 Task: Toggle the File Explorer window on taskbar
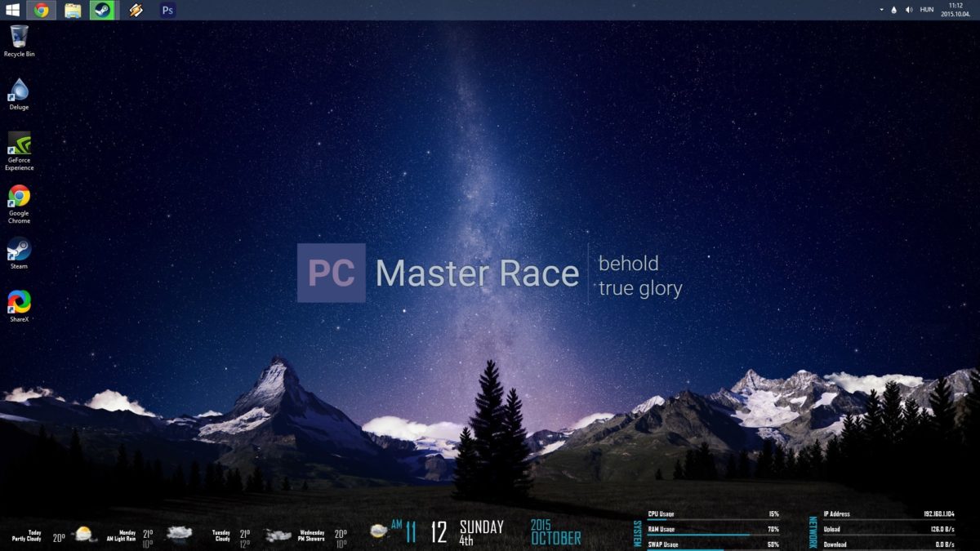(72, 10)
